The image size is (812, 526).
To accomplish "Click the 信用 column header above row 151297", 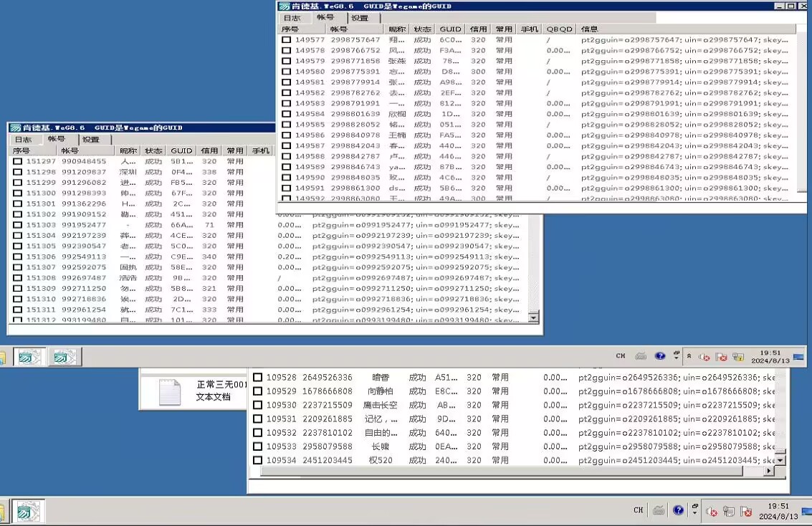I will pos(209,150).
